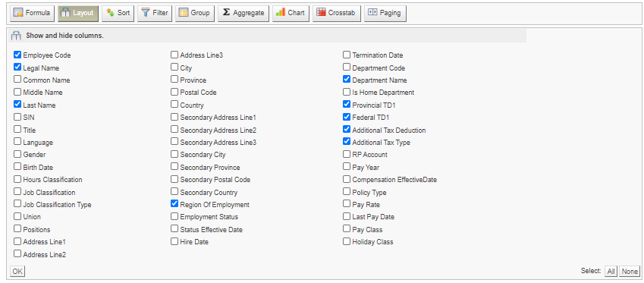Show the Birth Date column
This screenshot has width=644, height=283.
[17, 166]
